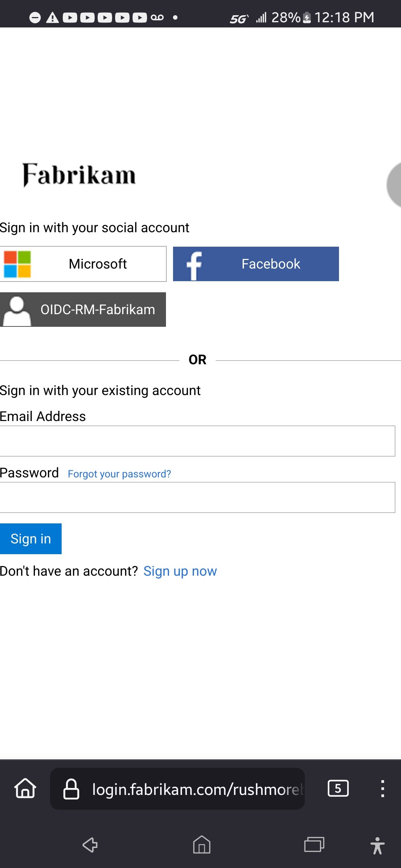Tap the Android back navigation arrow
This screenshot has width=401, height=868.
[90, 845]
